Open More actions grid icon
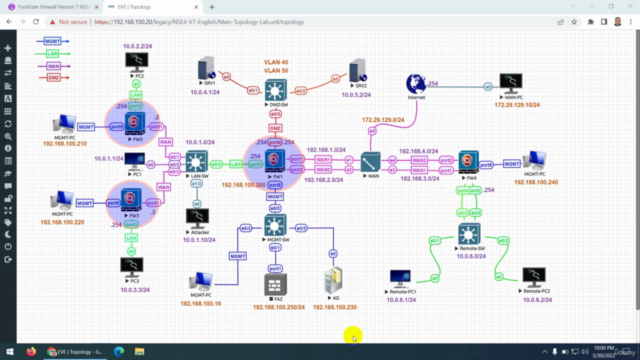 point(8,111)
